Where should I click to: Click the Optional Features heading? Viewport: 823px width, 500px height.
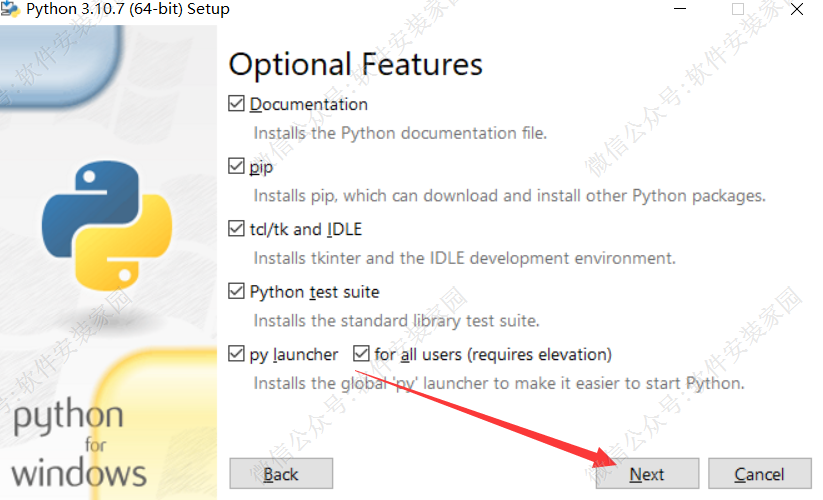(356, 65)
